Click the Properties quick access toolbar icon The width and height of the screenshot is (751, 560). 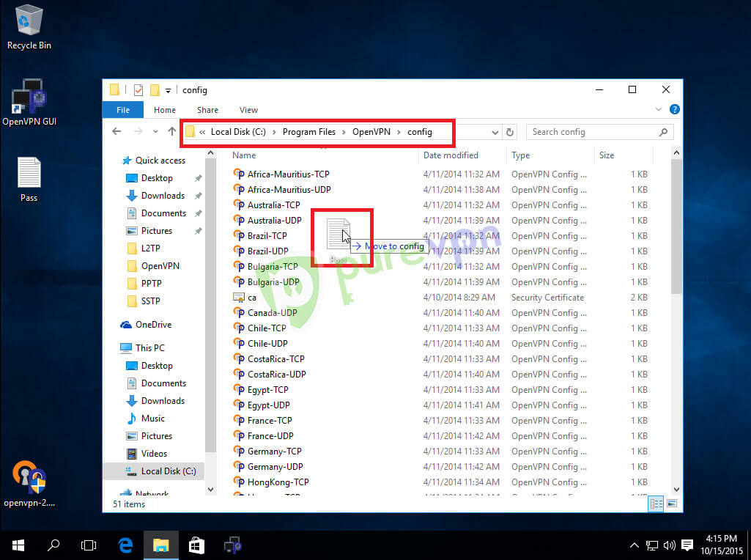coord(138,90)
